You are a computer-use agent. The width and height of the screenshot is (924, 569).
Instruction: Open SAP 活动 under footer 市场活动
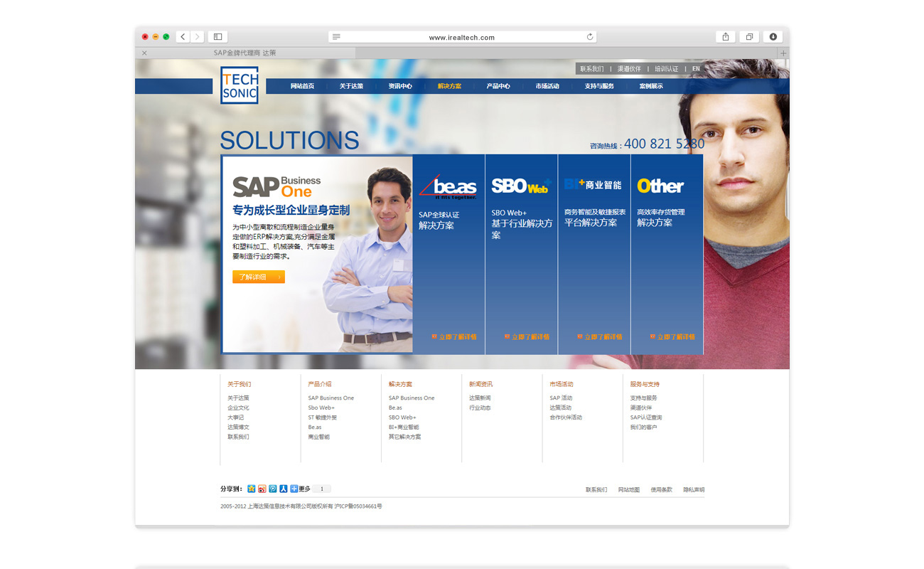click(561, 398)
